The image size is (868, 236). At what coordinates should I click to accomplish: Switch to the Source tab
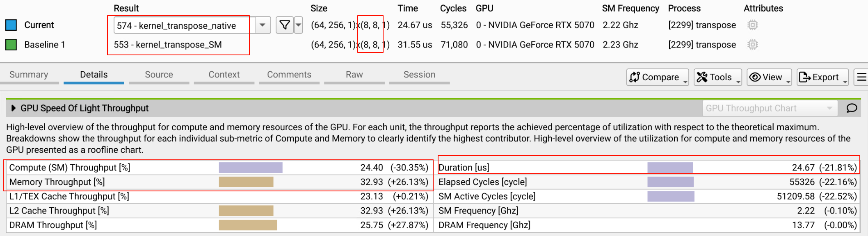coord(159,75)
